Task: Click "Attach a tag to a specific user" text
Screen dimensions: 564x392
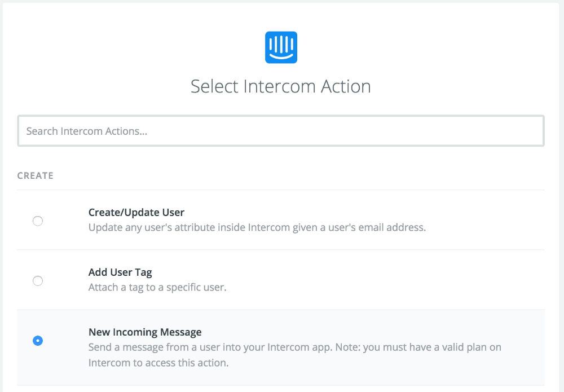Action: point(157,288)
